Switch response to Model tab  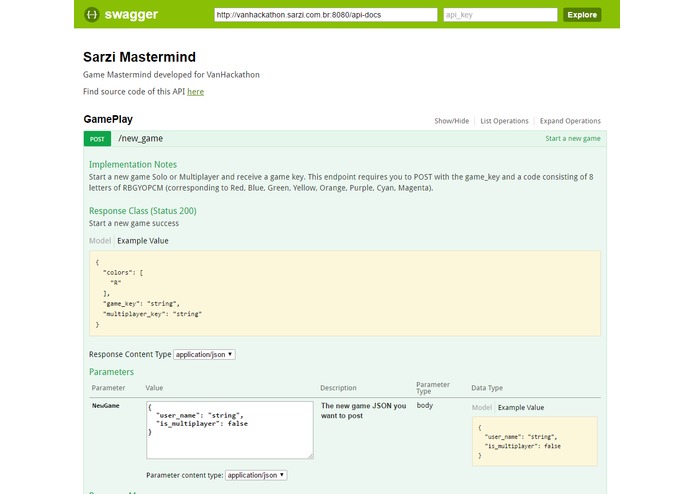point(100,241)
